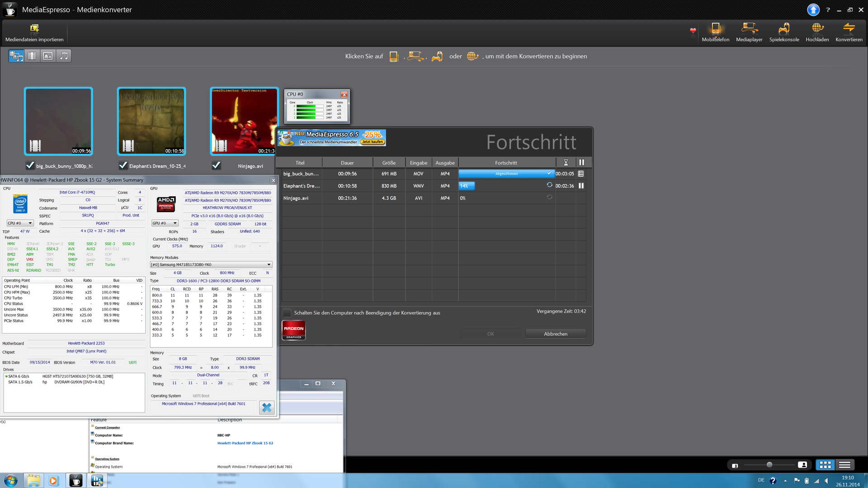Image resolution: width=868 pixels, height=488 pixels.
Task: Adjust the thumbnail size slider
Action: (769, 465)
